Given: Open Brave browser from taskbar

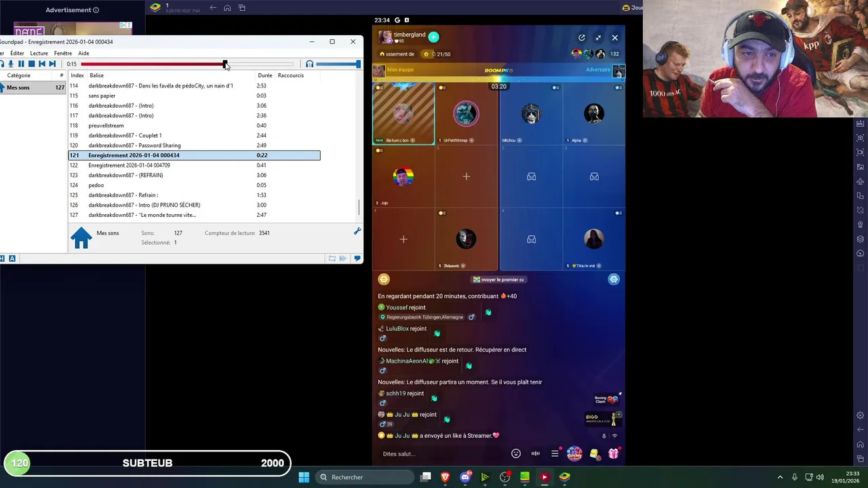Looking at the screenshot, I should [446, 477].
